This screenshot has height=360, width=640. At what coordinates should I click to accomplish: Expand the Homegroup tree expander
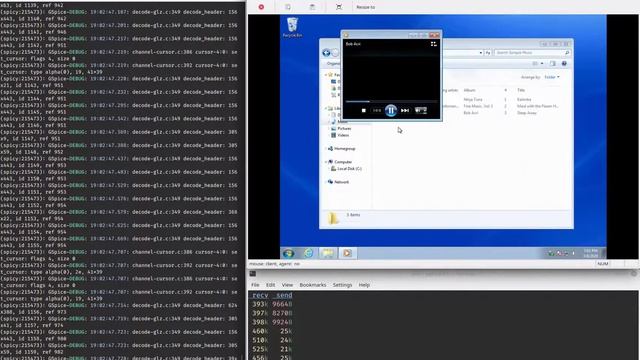pyautogui.click(x=326, y=149)
